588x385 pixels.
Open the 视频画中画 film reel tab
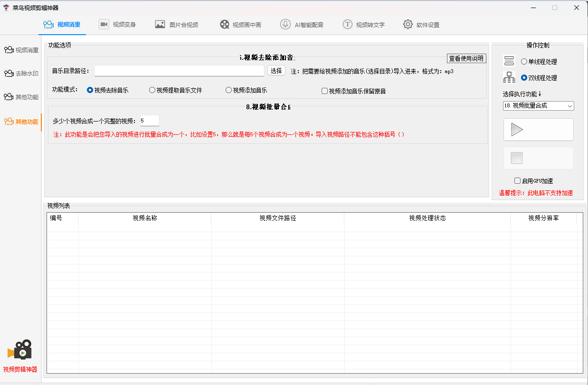(240, 25)
